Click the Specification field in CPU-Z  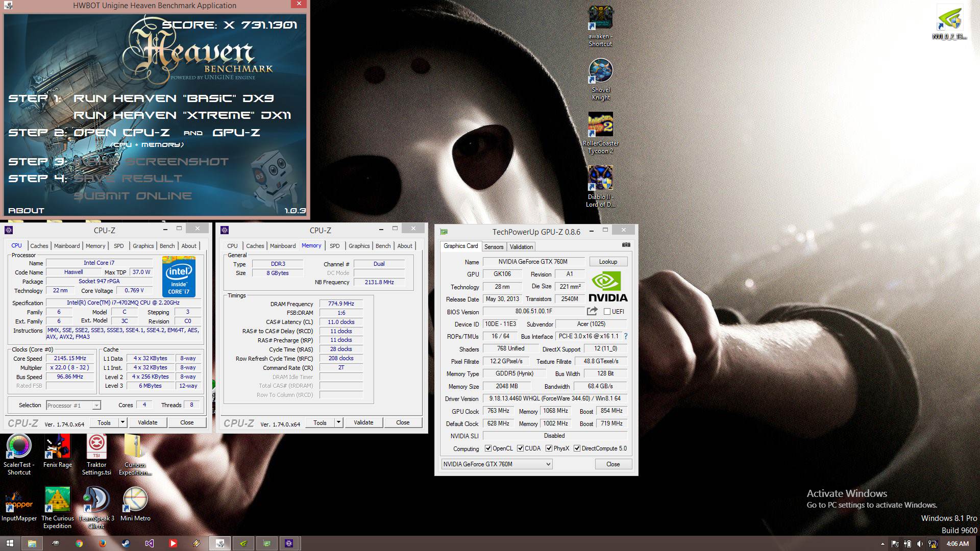123,303
